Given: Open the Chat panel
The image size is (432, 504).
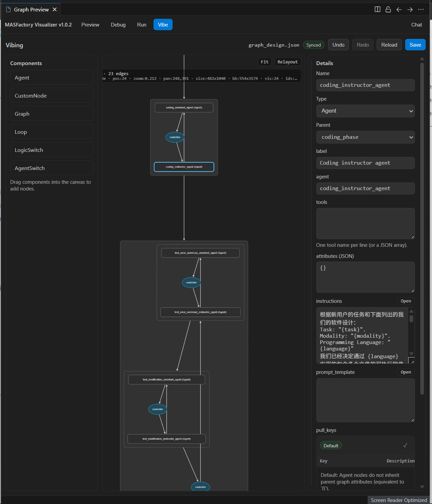Looking at the screenshot, I should click(x=416, y=24).
